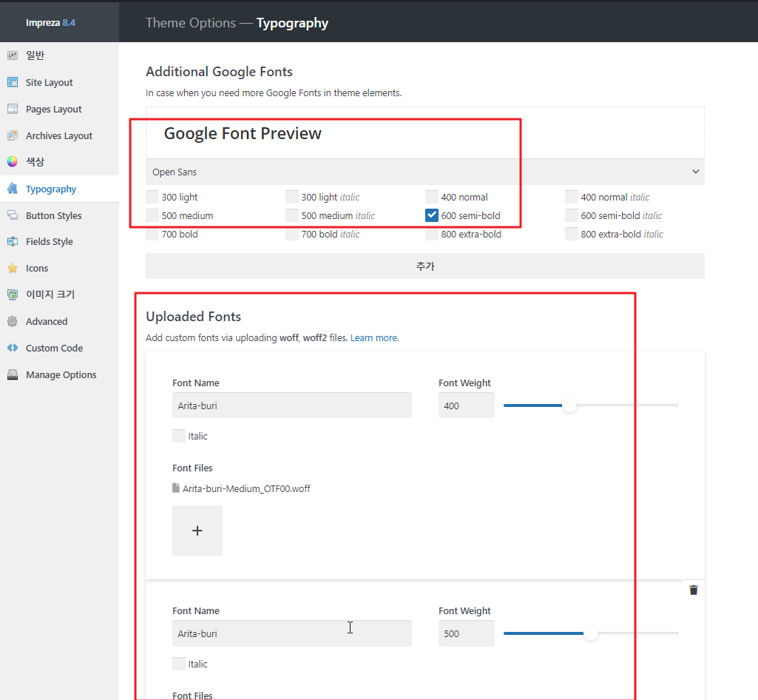The width and height of the screenshot is (758, 700).
Task: Click the Pages Layout sidebar icon
Action: 13,109
